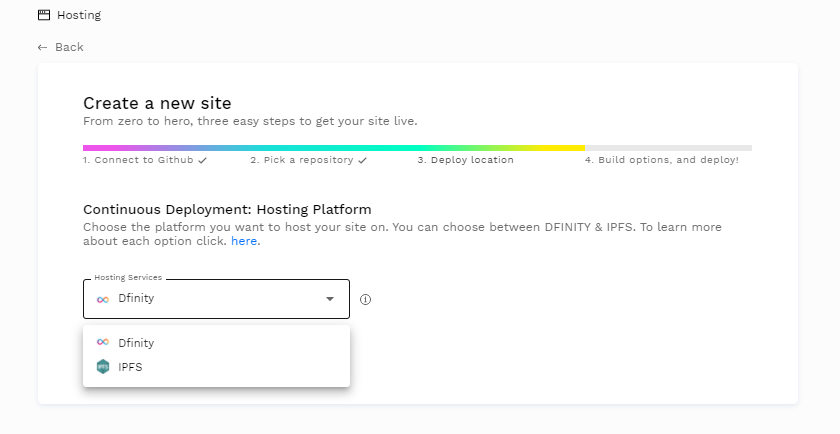The image size is (840, 434).
Task: Select step 2 Pick a repository
Action: 302,160
